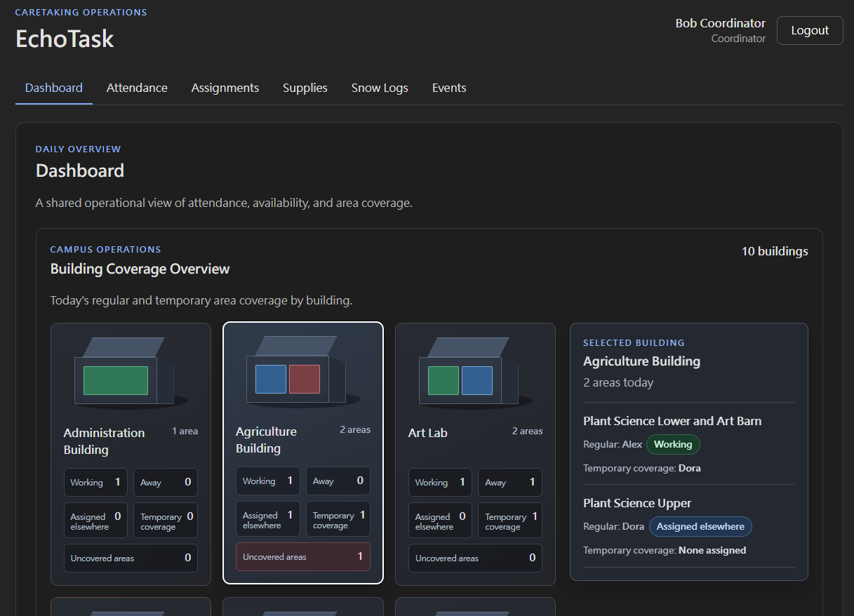Viewport: 854px width, 616px height.
Task: Click Uncovered areas stat in Art Lab
Action: [475, 558]
